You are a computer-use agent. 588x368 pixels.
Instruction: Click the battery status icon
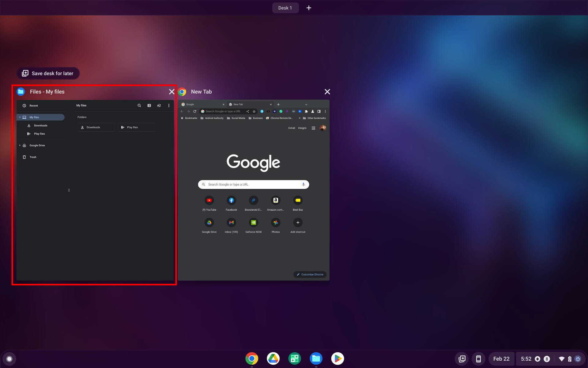570,359
